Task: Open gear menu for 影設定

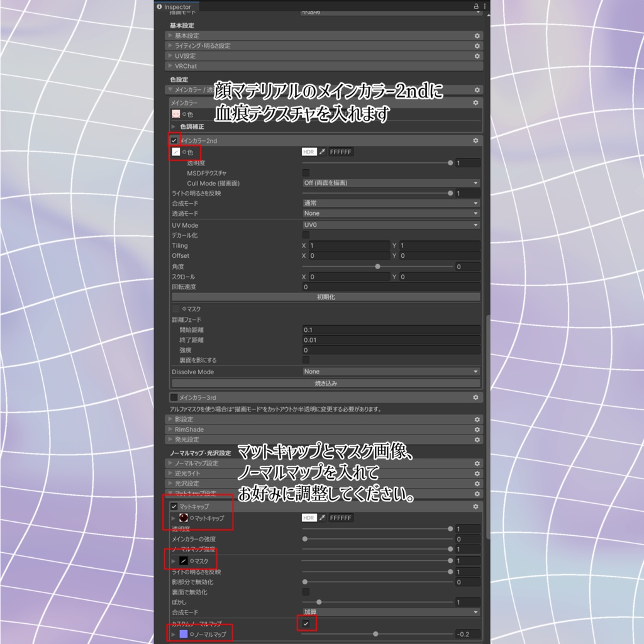Action: pos(477,419)
